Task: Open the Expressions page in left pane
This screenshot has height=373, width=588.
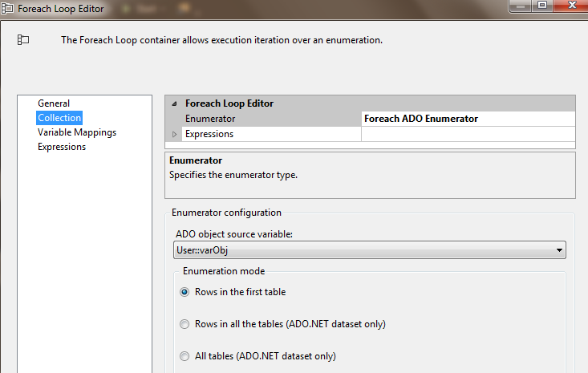Action: pos(62,147)
